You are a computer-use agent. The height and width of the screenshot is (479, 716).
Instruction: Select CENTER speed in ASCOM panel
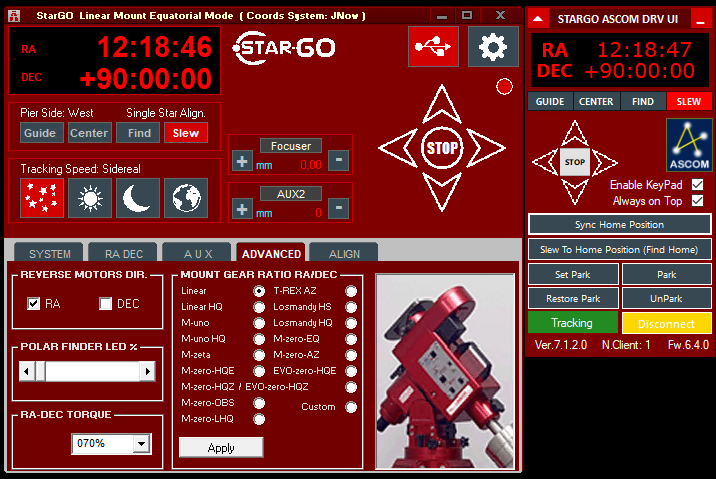(x=596, y=101)
